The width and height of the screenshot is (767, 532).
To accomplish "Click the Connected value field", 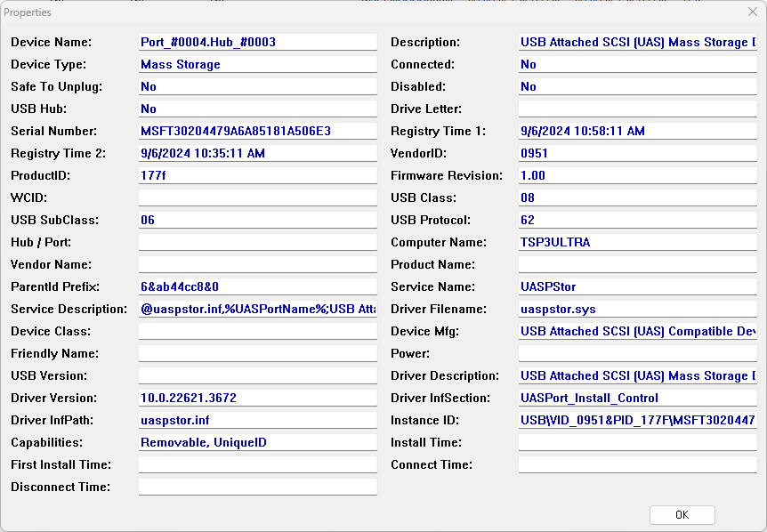I will coord(638,65).
